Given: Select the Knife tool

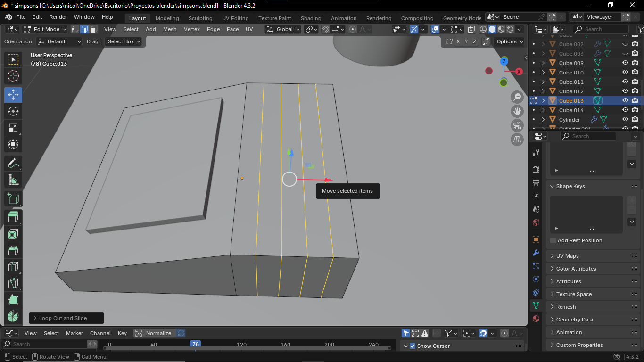Looking at the screenshot, I should [13, 283].
